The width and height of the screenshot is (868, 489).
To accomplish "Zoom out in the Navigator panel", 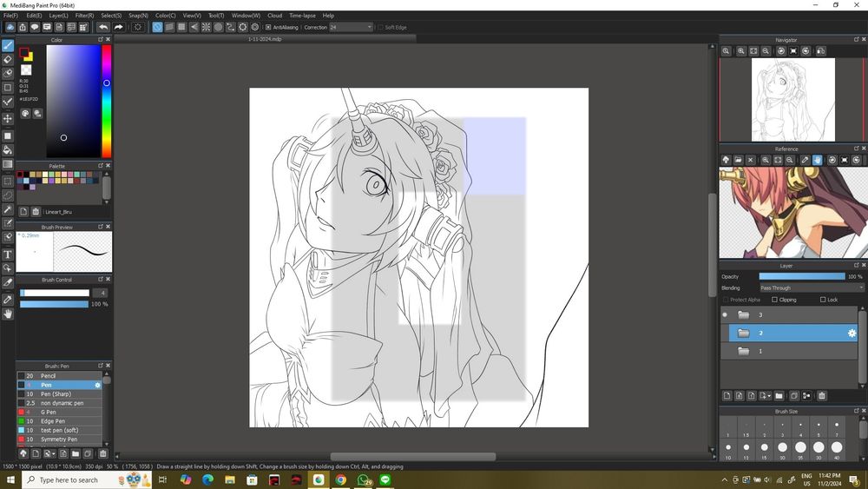I will click(x=766, y=51).
